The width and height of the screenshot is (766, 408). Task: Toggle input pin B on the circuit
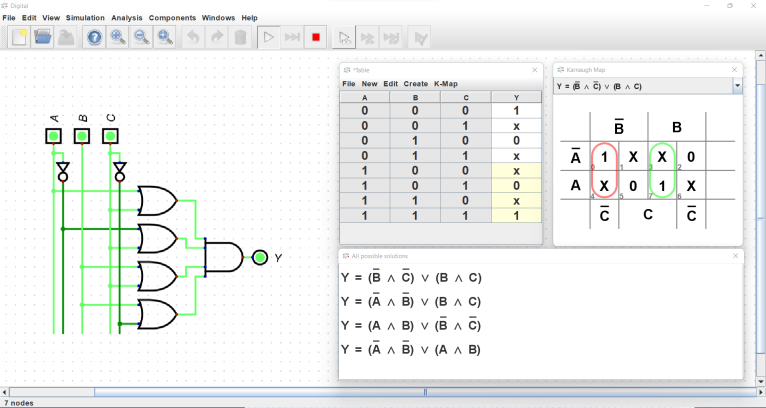pos(82,135)
